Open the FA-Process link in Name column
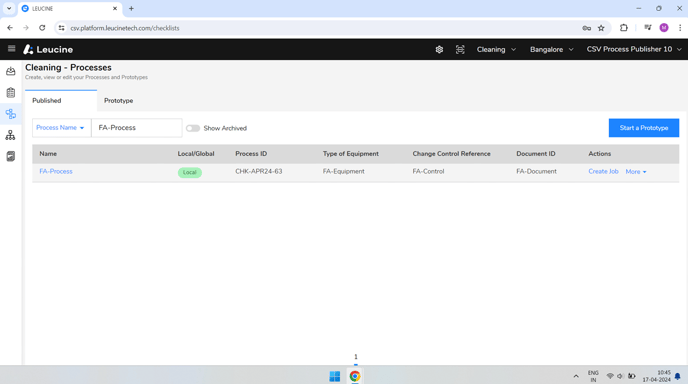The width and height of the screenshot is (688, 384). click(x=56, y=171)
